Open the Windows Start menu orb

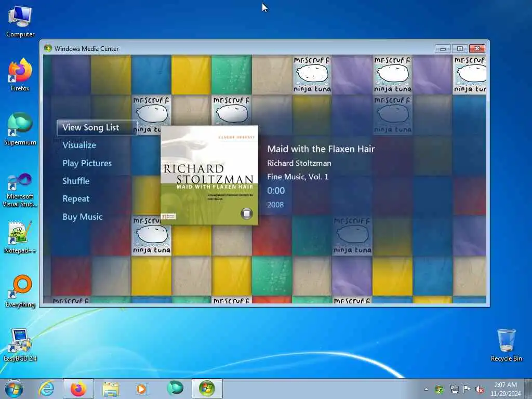point(14,389)
